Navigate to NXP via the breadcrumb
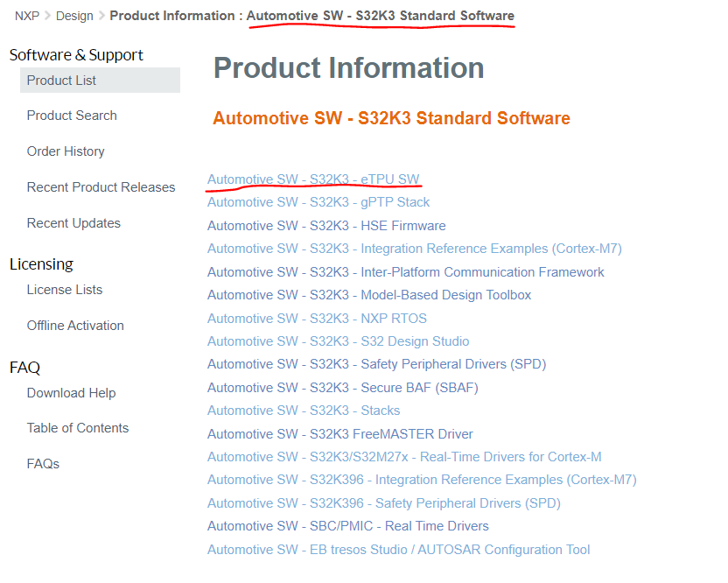Viewport: 728px width, 583px height. click(x=20, y=15)
